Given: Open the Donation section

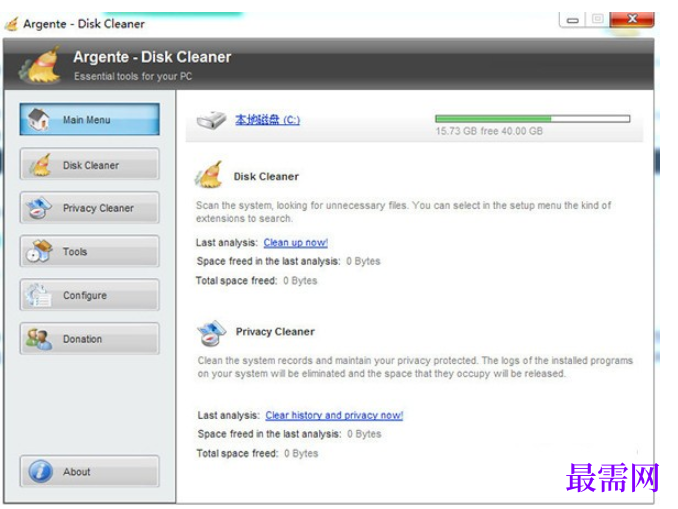Looking at the screenshot, I should tap(90, 339).
